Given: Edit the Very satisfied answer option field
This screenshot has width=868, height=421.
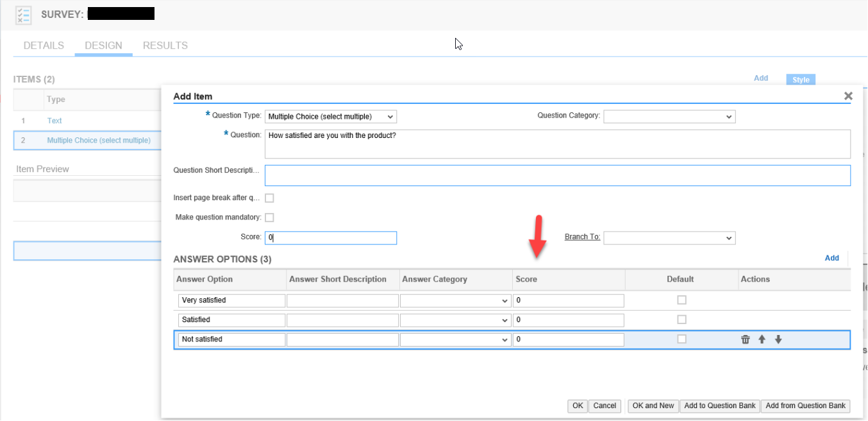Looking at the screenshot, I should [231, 300].
